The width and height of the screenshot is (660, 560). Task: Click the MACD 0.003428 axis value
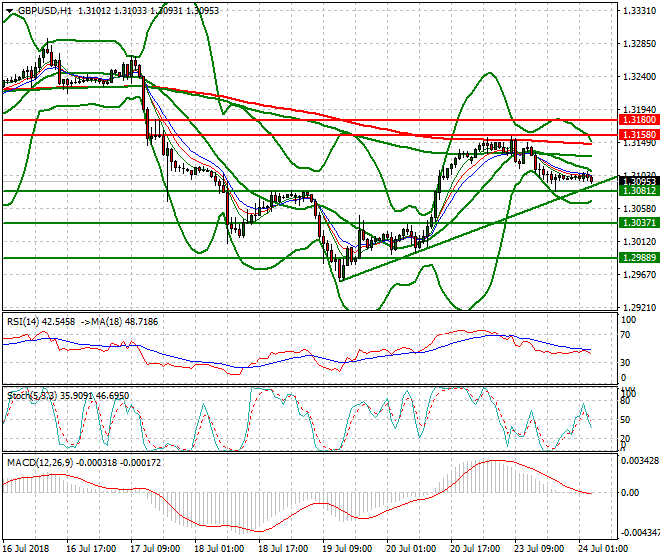(640, 461)
